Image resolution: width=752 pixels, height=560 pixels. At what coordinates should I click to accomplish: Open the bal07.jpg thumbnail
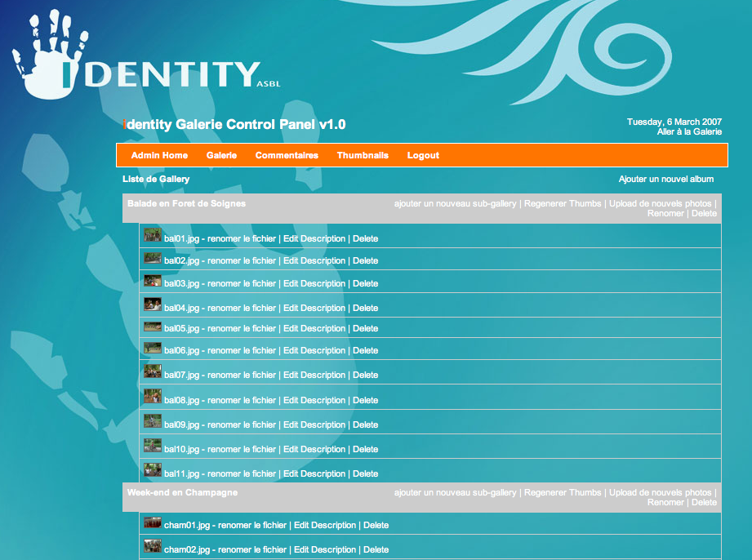(153, 371)
